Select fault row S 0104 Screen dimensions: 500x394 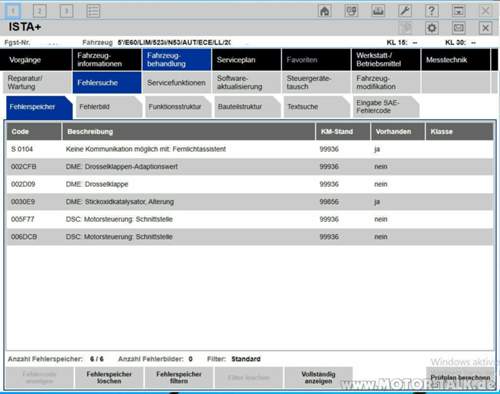coord(250,149)
